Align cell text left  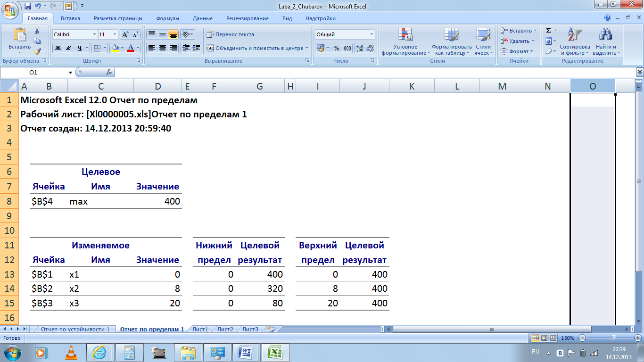tap(151, 48)
